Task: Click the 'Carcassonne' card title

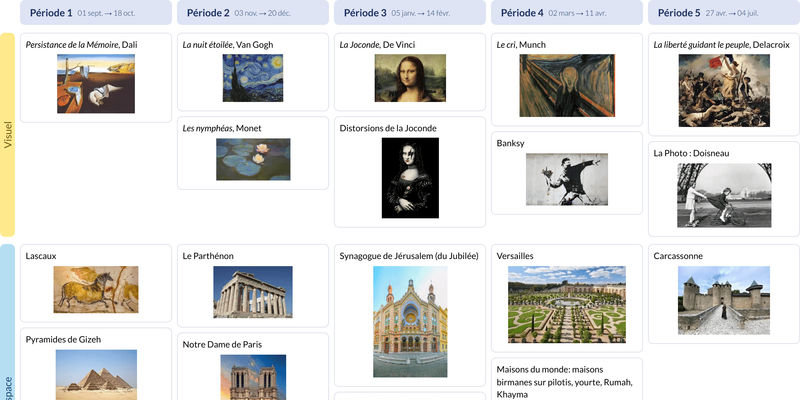Action: click(x=678, y=256)
